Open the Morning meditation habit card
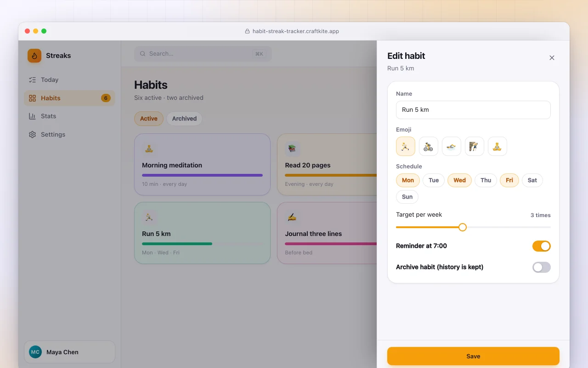Screen dimensions: 588x368 pos(202,165)
